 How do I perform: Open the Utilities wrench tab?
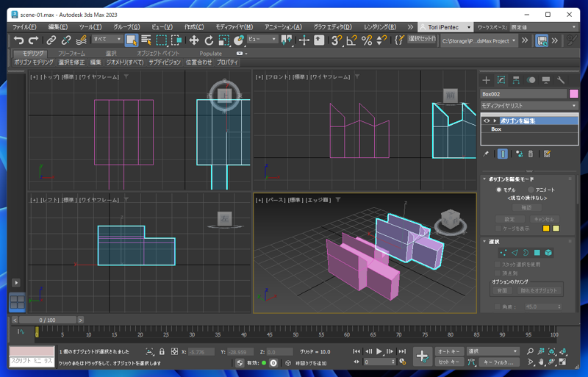click(561, 80)
